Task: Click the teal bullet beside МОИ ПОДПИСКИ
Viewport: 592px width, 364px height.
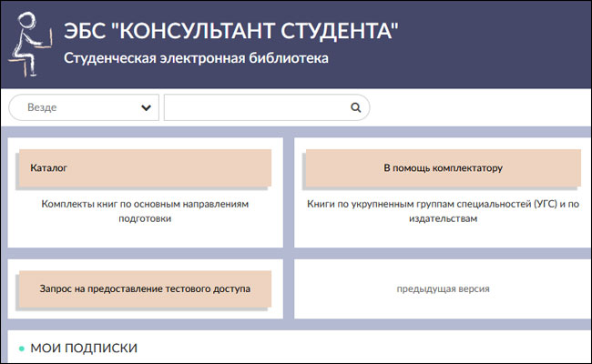Action: point(22,349)
